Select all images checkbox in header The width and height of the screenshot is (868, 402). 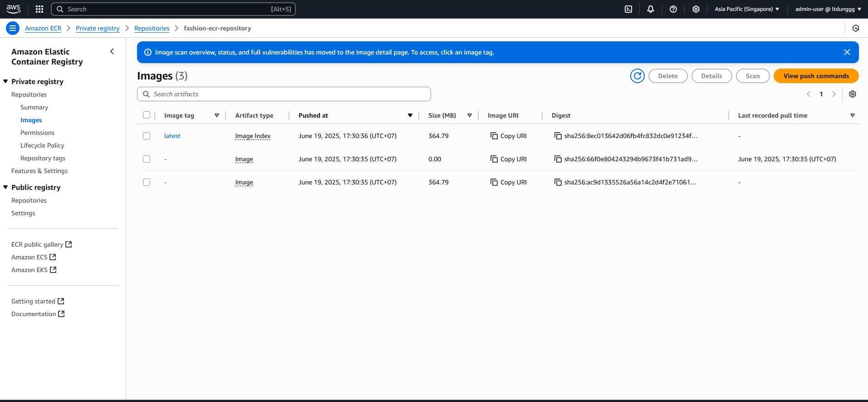click(x=147, y=115)
